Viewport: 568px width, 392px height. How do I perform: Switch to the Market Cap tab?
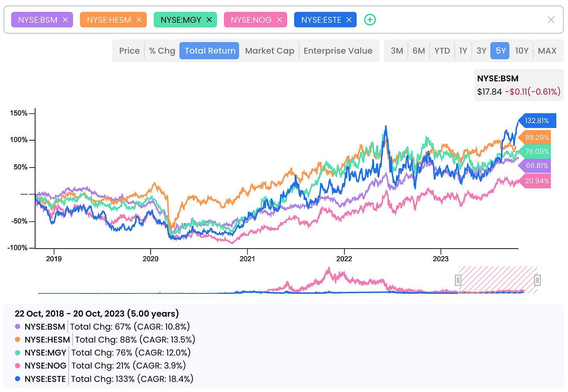click(270, 51)
